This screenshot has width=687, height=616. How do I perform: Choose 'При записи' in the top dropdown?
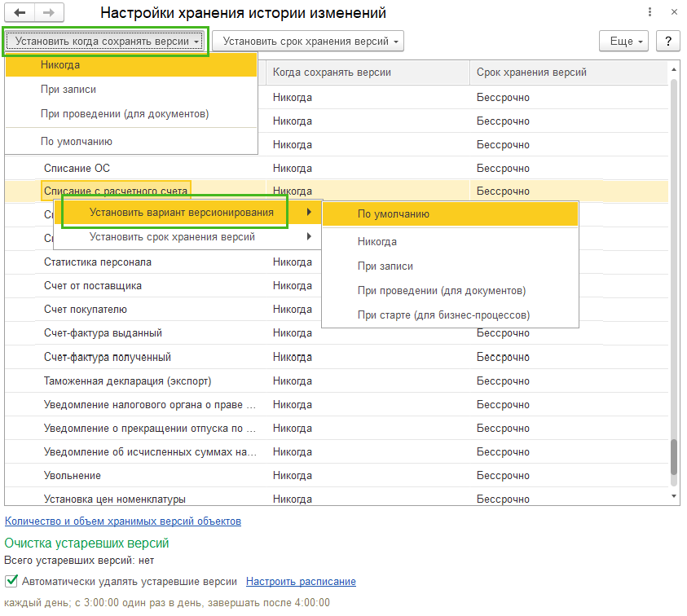click(x=131, y=90)
